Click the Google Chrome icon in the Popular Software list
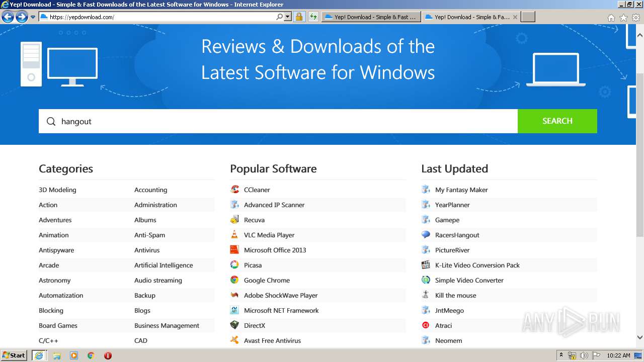This screenshot has width=644, height=362. [234, 280]
